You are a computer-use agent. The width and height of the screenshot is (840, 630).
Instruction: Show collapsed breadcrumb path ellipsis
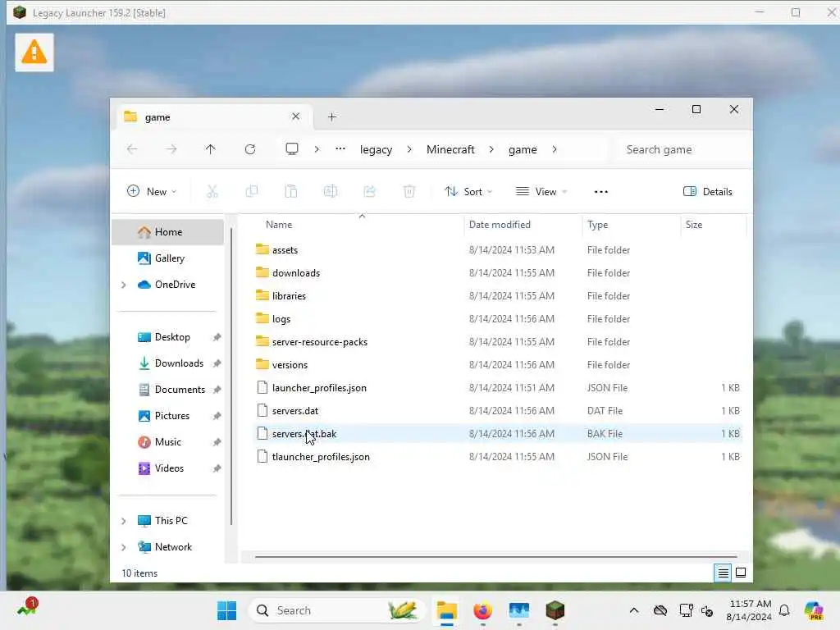(x=340, y=149)
